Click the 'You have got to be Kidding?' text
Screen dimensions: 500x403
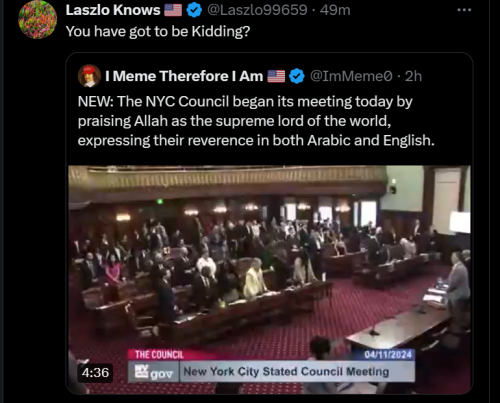[158, 32]
